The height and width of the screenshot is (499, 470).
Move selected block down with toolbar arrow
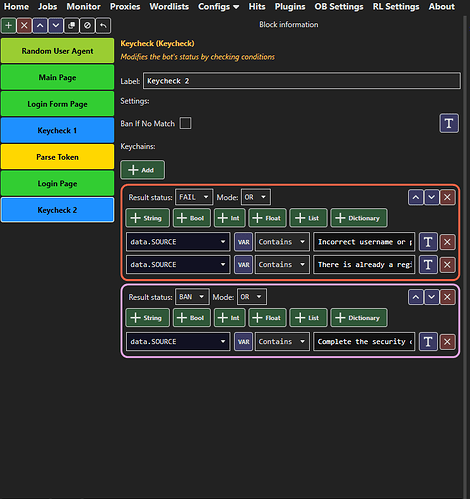point(56,26)
